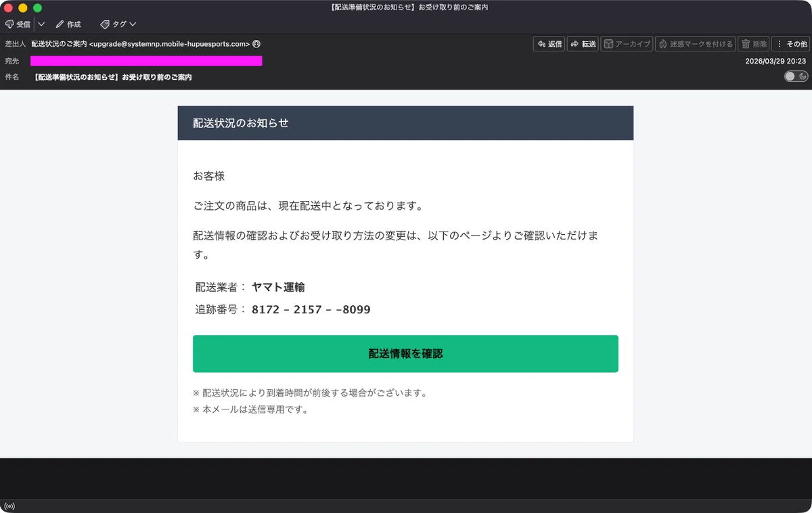Click the contact icon next to sender address
The height and width of the screenshot is (513, 812).
[x=256, y=44]
